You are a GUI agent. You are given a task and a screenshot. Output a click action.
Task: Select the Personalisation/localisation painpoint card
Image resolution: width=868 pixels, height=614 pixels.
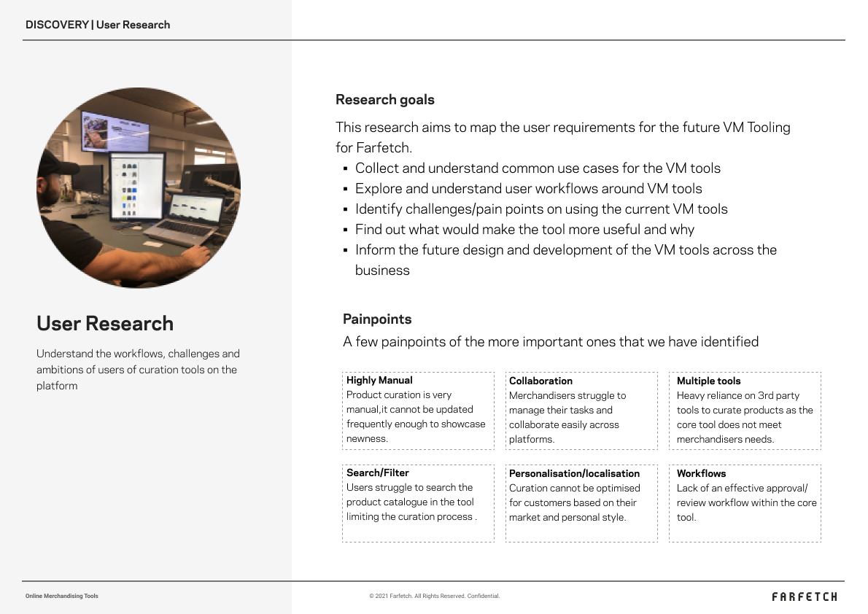[581, 503]
